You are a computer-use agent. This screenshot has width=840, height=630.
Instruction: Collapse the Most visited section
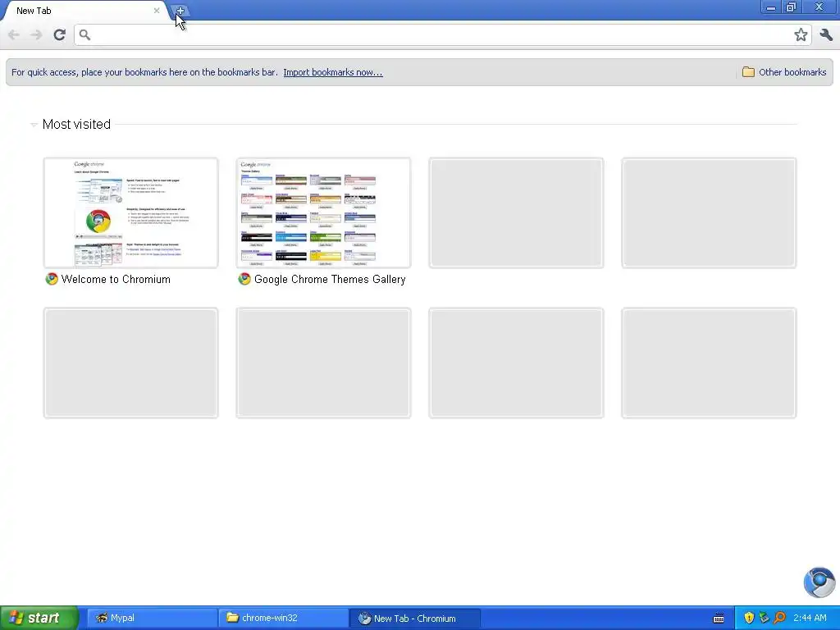click(34, 125)
